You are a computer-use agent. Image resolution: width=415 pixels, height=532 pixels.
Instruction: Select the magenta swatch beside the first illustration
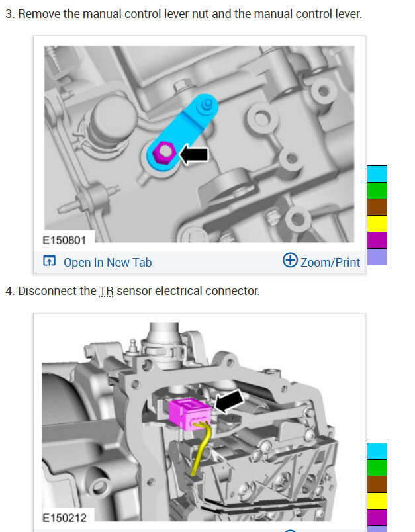(377, 240)
